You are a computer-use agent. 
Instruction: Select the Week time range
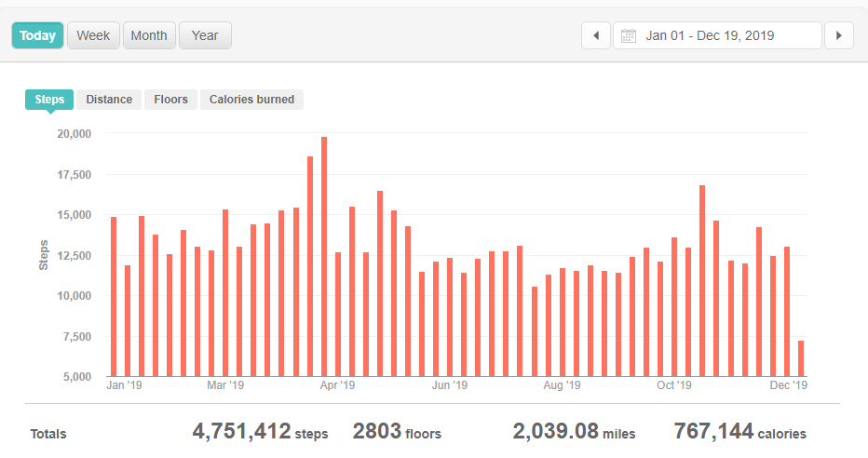coord(93,36)
